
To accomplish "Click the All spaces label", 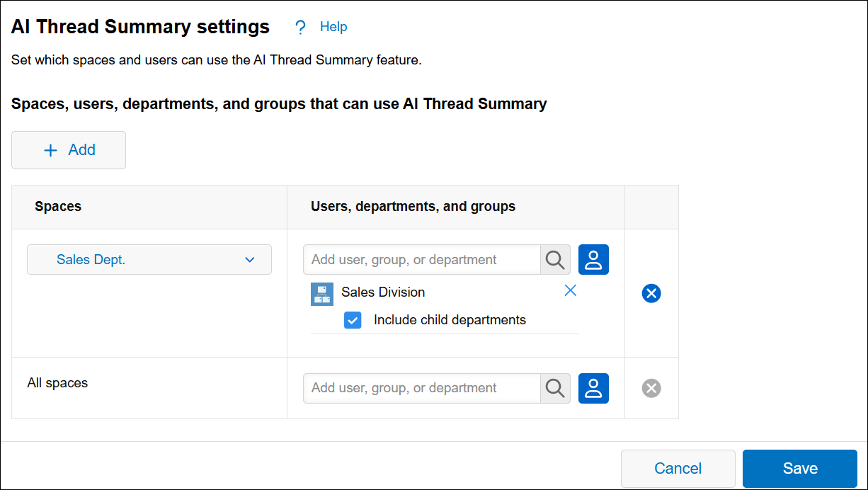I will [x=57, y=382].
